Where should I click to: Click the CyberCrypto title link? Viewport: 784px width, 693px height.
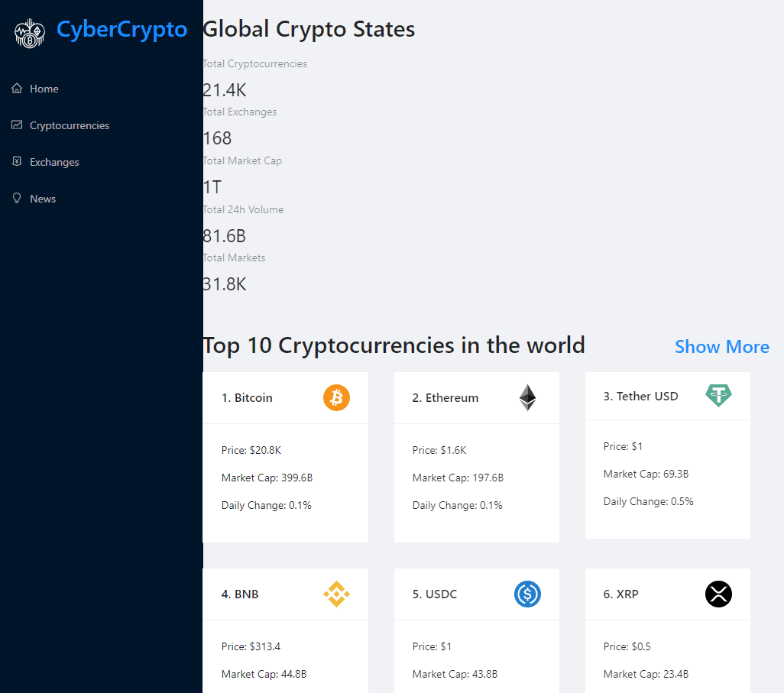coord(122,30)
